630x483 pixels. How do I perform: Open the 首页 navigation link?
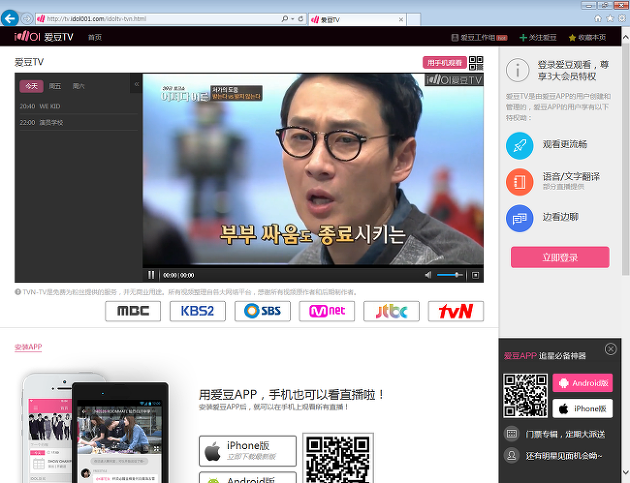coord(95,37)
